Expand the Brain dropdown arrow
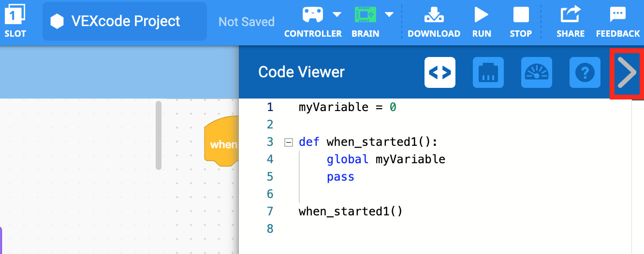This screenshot has width=644, height=254. (389, 14)
